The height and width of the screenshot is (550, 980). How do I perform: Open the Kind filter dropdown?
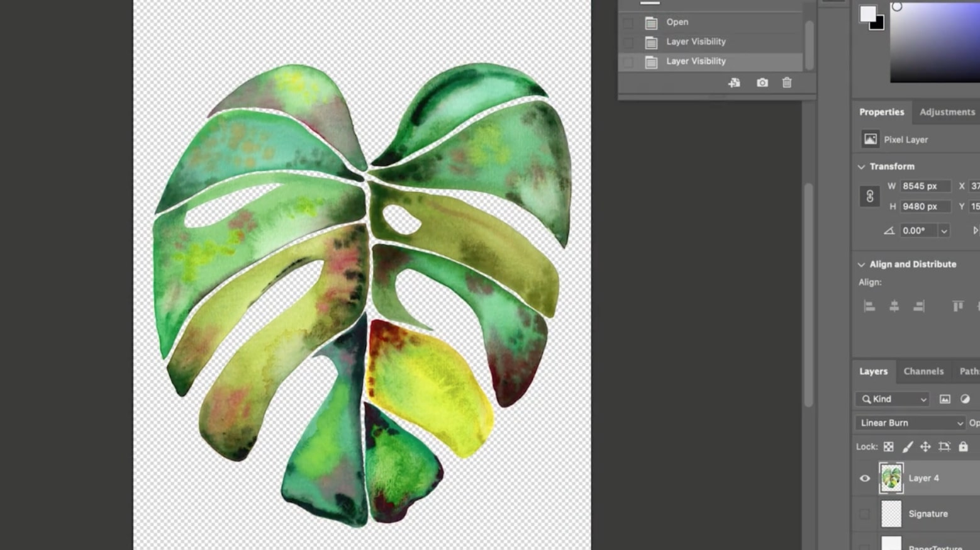coord(891,398)
